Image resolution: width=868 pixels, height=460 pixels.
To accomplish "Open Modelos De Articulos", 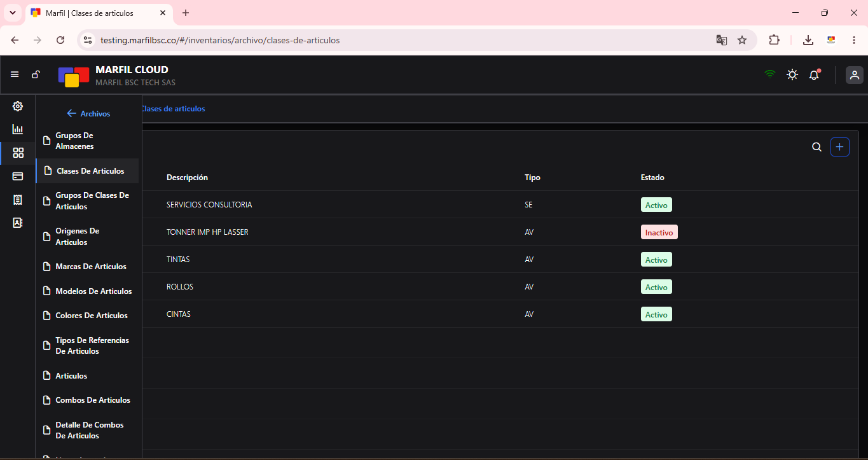I will point(88,291).
